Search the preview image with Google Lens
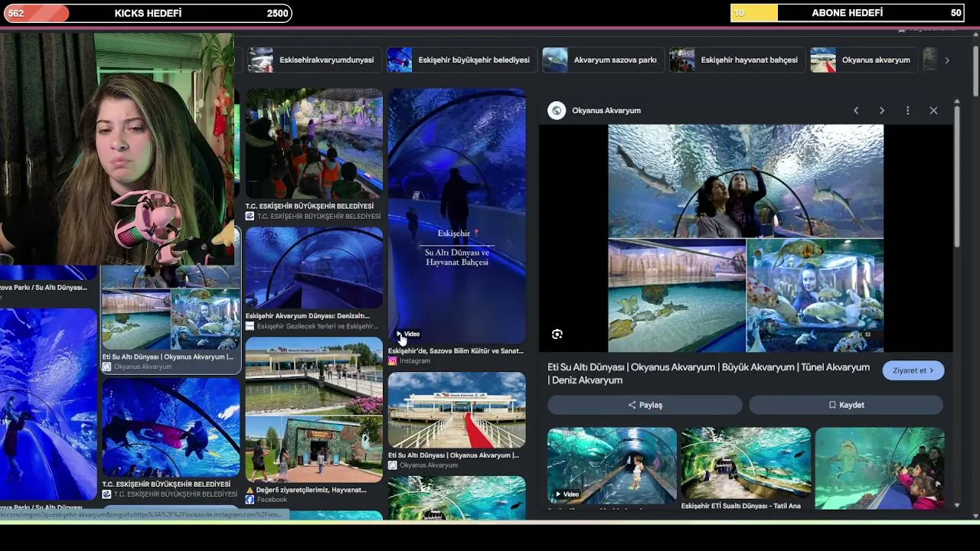The image size is (980, 551). 557,334
